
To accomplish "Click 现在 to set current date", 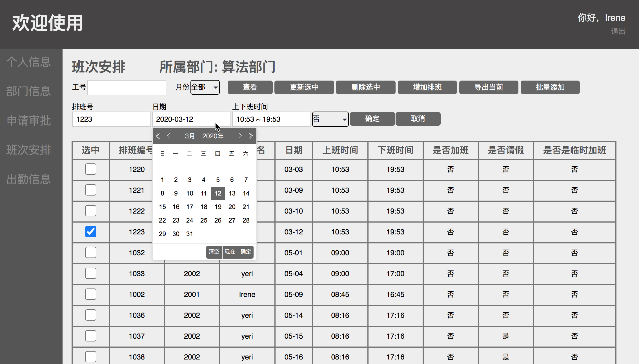I will [230, 252].
